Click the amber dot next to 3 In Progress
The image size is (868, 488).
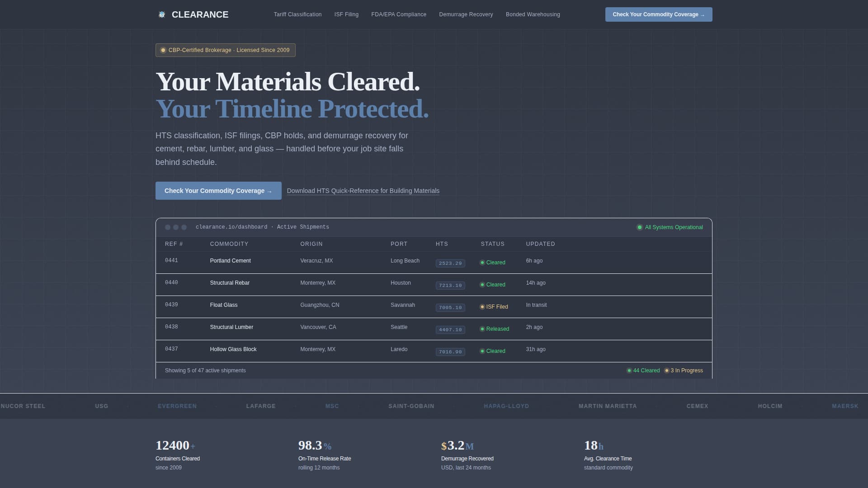(666, 371)
